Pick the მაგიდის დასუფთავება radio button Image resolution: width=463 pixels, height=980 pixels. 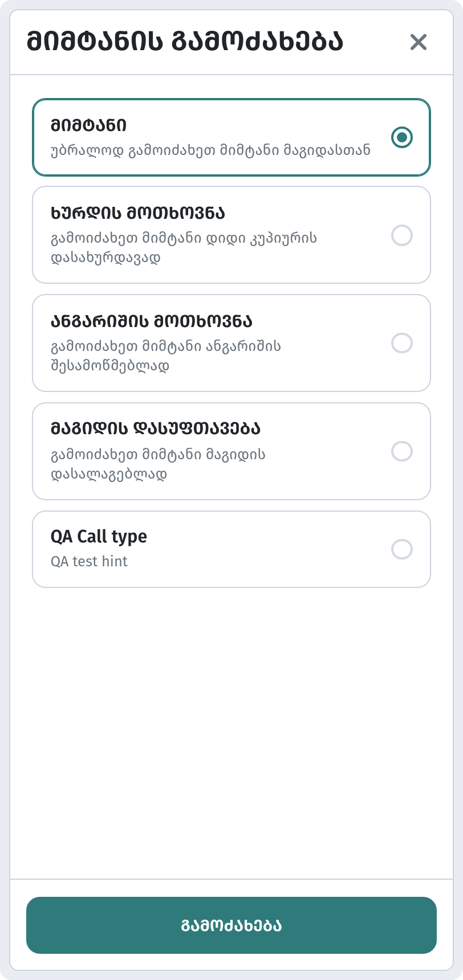[x=402, y=451]
